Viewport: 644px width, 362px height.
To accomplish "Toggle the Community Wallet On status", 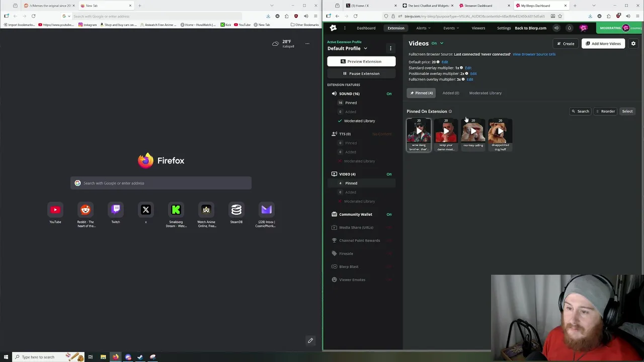I will click(389, 214).
